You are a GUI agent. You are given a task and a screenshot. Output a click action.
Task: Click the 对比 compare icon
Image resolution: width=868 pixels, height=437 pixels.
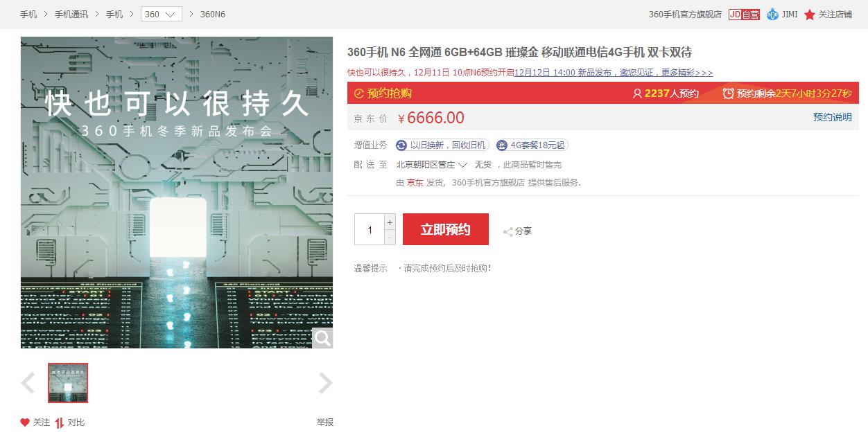(x=60, y=422)
